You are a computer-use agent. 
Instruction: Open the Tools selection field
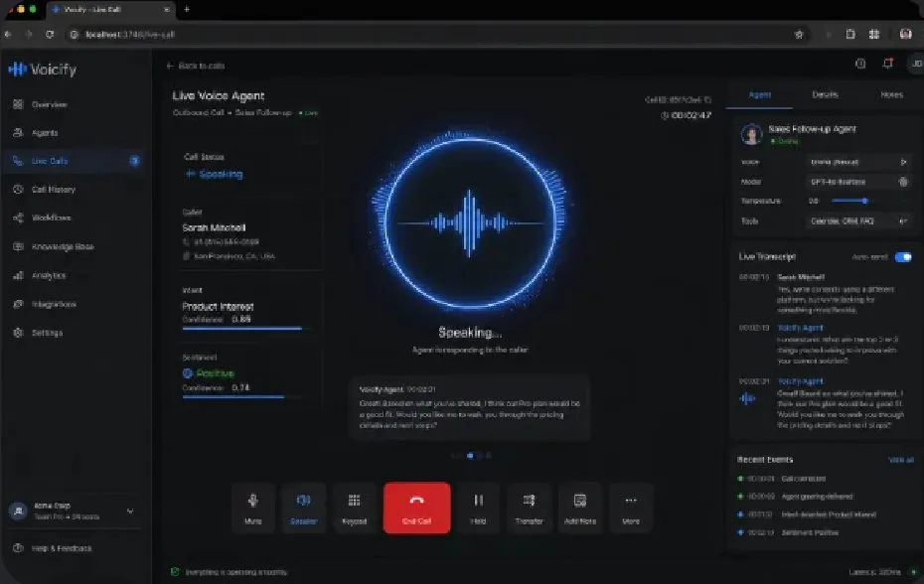pos(857,221)
